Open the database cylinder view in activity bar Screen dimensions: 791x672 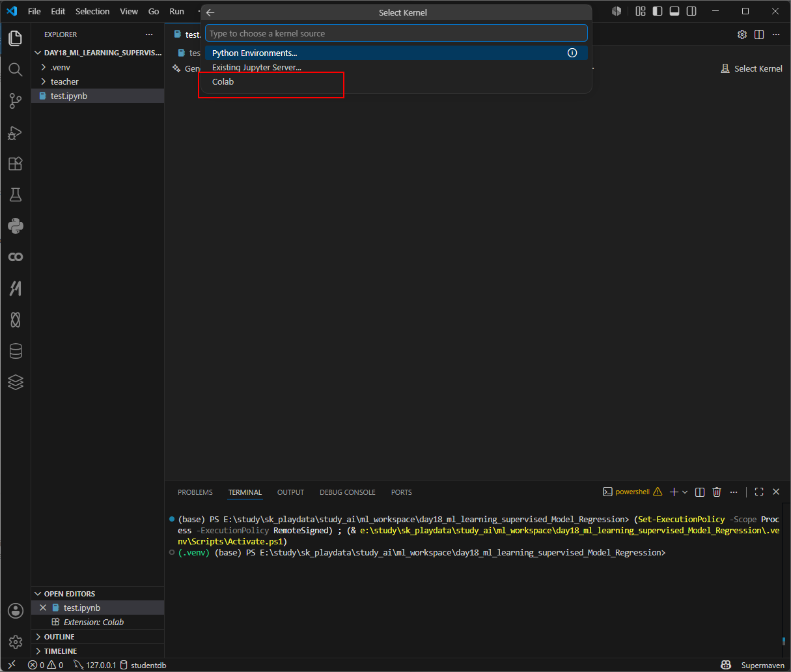16,351
